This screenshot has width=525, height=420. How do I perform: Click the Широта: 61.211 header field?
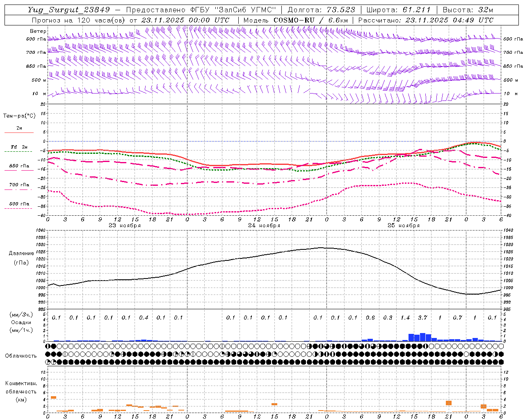(399, 10)
